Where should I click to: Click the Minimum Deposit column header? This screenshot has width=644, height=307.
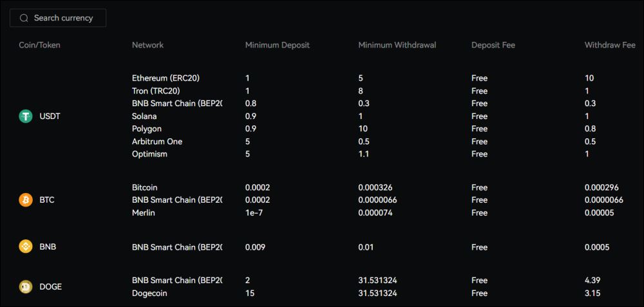(277, 45)
